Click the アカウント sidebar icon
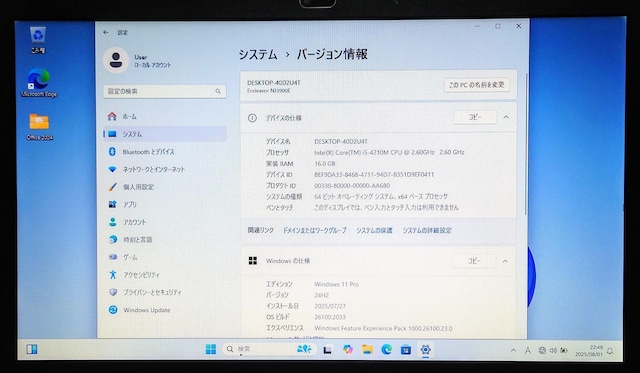This screenshot has height=373, width=640. (113, 222)
